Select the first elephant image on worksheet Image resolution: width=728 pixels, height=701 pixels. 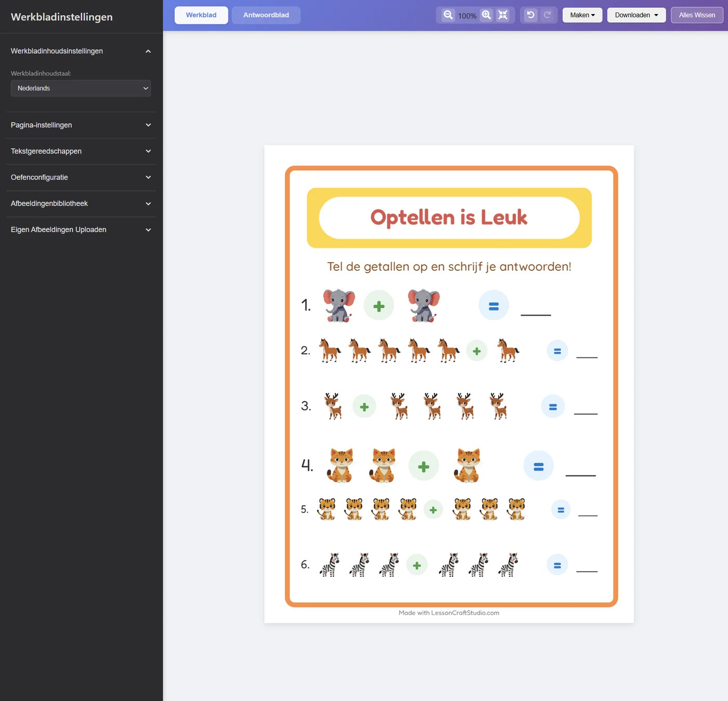pyautogui.click(x=339, y=306)
